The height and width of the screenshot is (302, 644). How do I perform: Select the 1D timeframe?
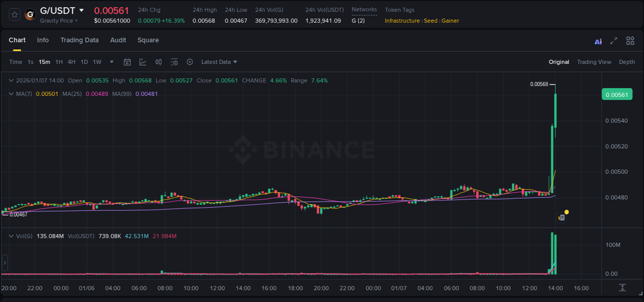[84, 61]
